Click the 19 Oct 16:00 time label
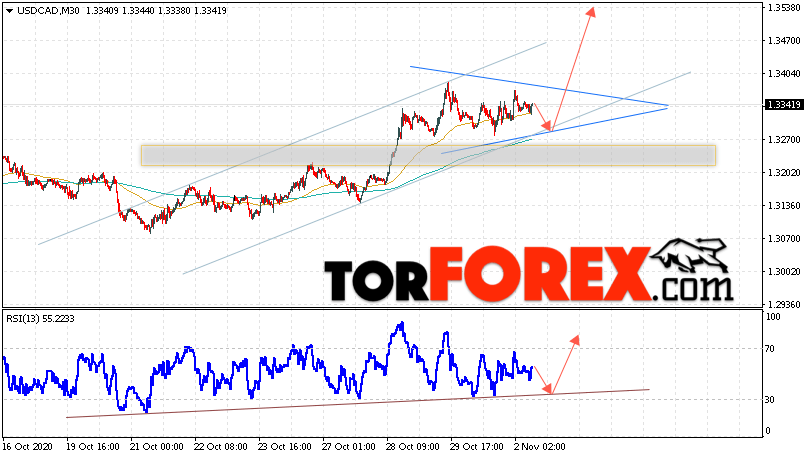 pos(93,447)
